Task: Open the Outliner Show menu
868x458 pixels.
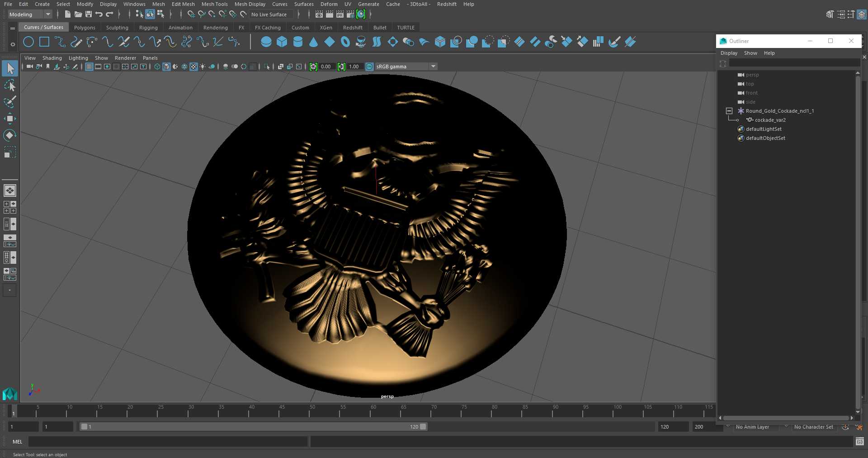Action: click(750, 53)
